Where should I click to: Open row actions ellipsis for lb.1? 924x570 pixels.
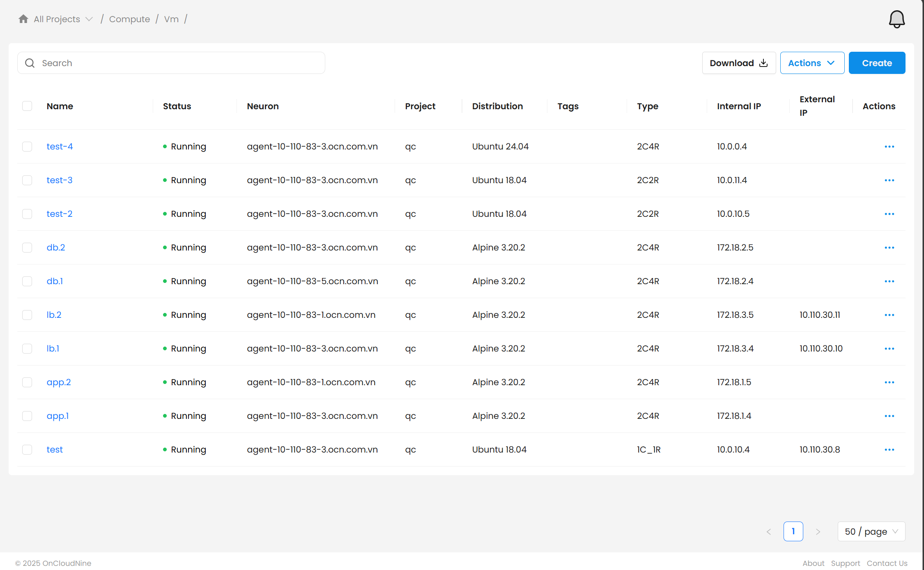[889, 349]
